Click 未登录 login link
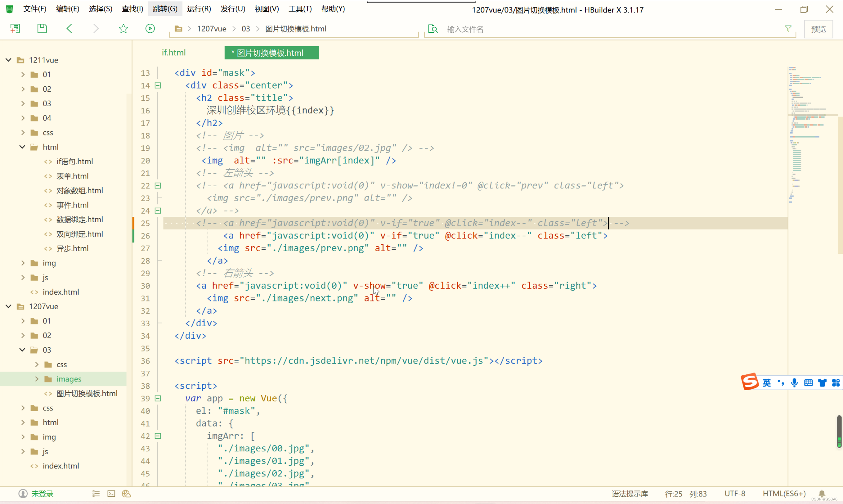 pyautogui.click(x=42, y=494)
